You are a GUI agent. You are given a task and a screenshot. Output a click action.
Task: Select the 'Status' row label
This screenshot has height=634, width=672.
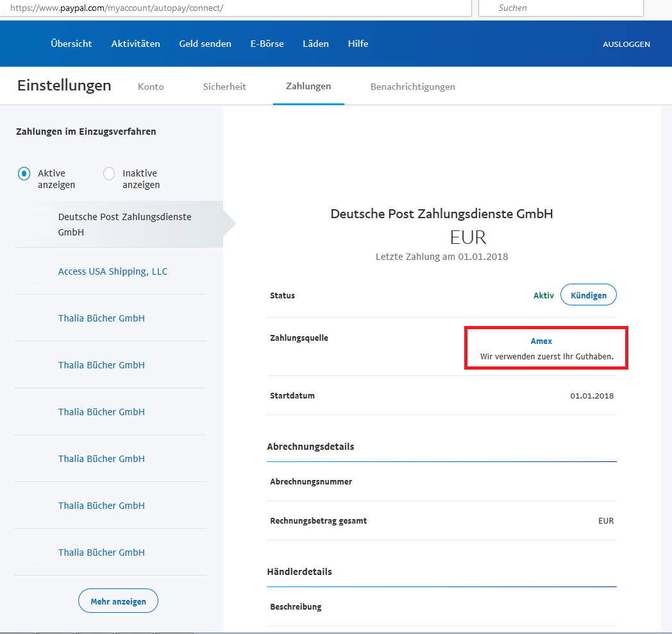(x=282, y=296)
